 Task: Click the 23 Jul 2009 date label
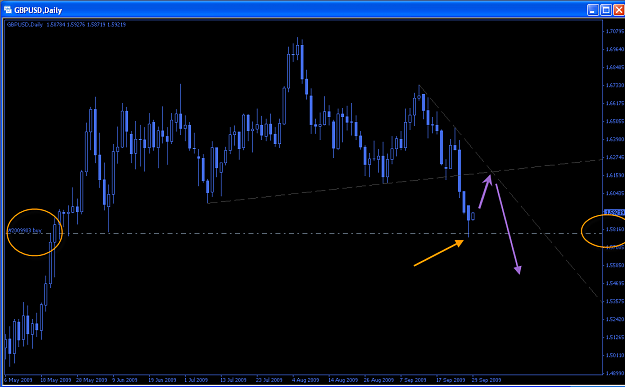point(270,380)
